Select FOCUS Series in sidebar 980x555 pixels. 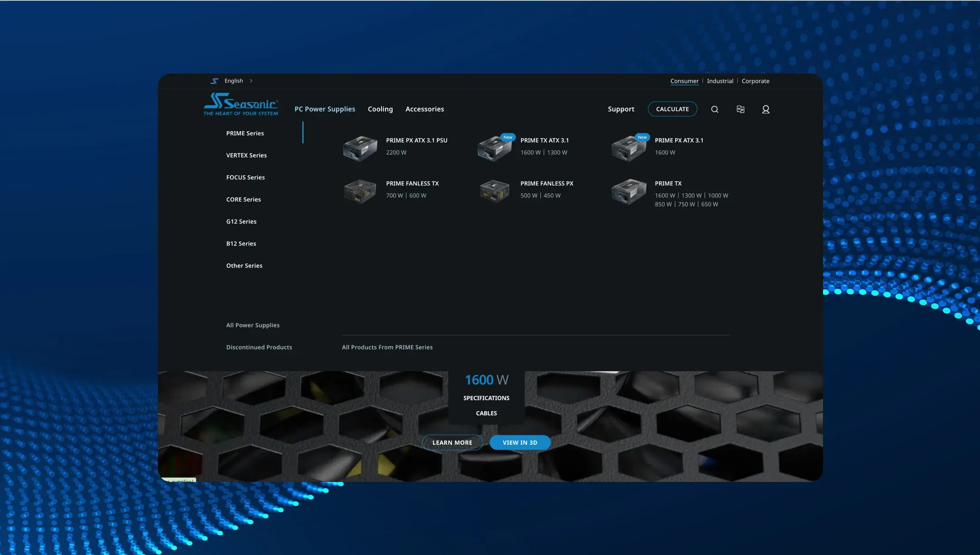point(245,177)
